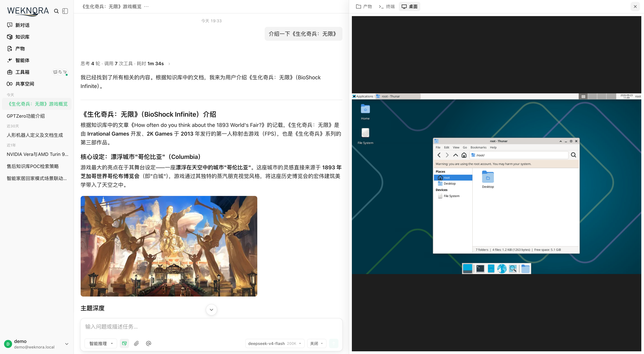Go to parent folder in Thunar
The image size is (644, 354).
(x=455, y=155)
